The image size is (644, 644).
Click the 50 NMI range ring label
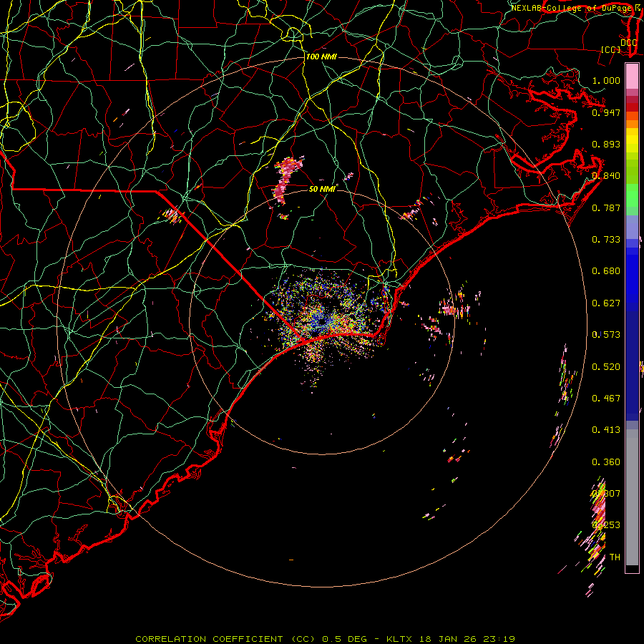coord(323,189)
